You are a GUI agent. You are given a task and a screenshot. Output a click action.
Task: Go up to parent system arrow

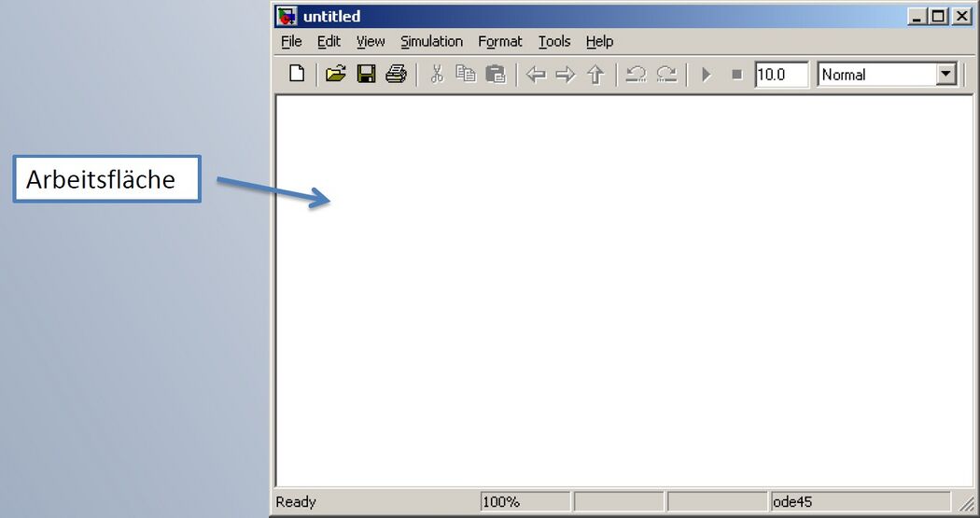click(595, 75)
